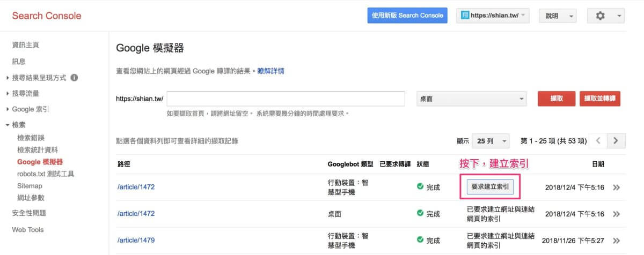Viewport: 644px width, 255px height.
Task: Open the 桌面 device type dropdown
Action: point(471,99)
